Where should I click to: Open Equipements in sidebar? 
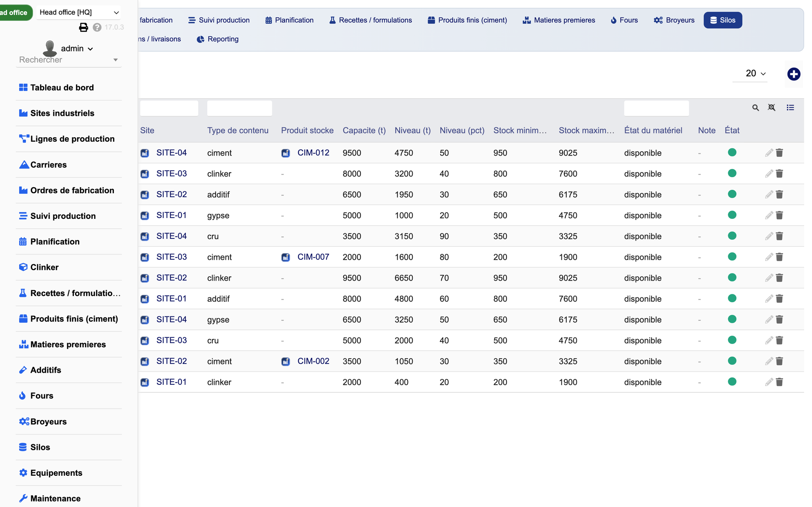[x=50, y=473]
